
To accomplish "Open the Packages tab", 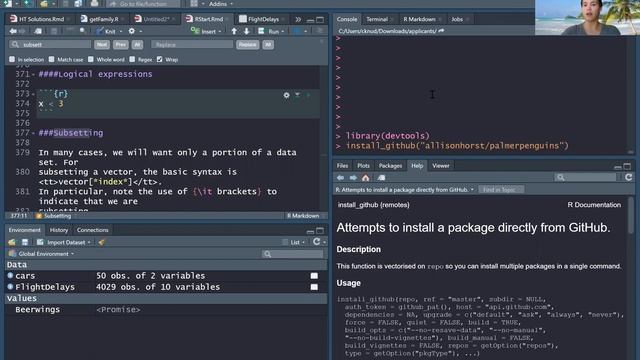I will tap(390, 166).
